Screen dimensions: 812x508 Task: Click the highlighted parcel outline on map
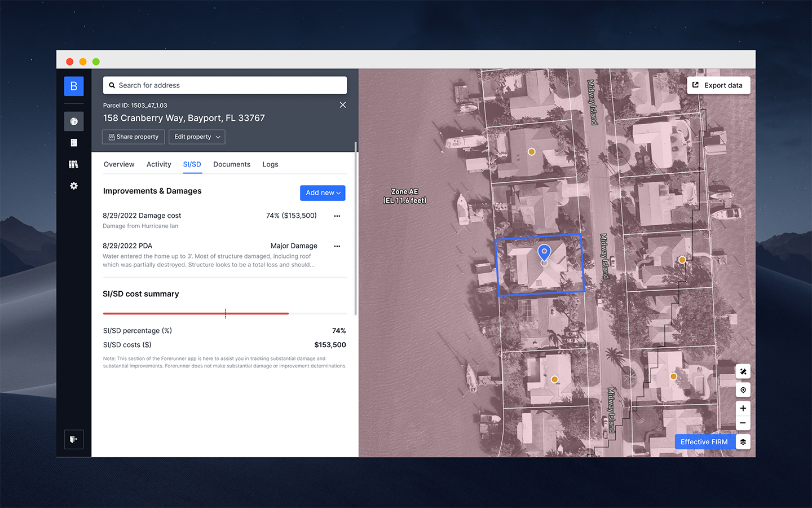540,265
